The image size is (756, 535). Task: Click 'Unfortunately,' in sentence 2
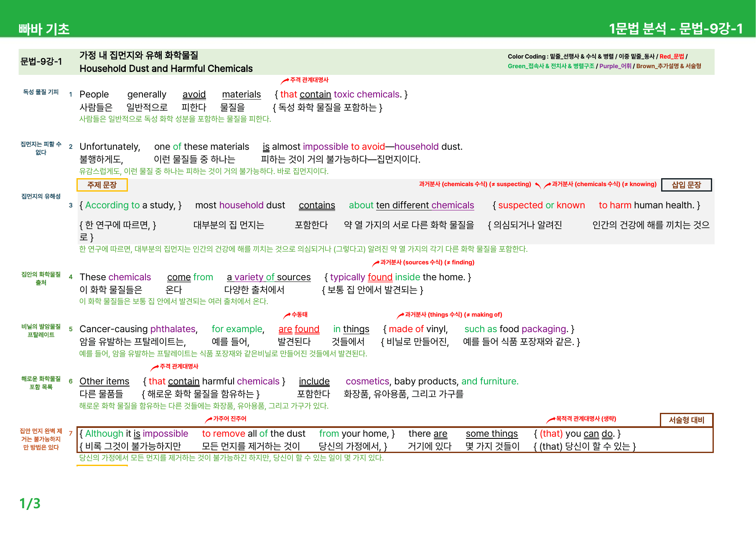click(x=110, y=147)
